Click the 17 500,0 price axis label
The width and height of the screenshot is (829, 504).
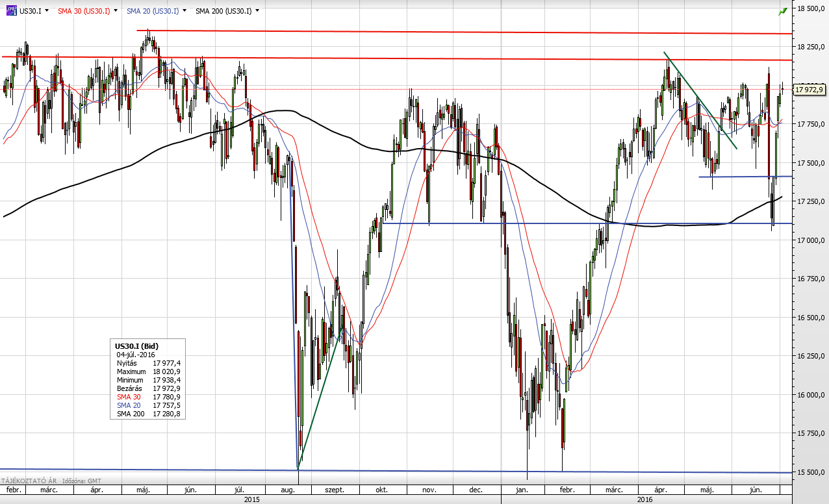point(811,163)
